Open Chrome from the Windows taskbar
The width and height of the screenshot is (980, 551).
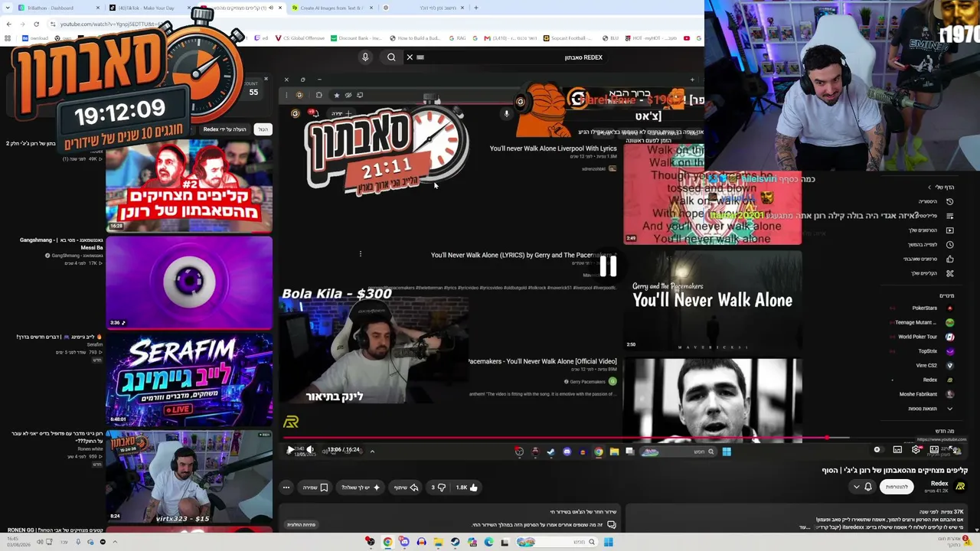[387, 543]
